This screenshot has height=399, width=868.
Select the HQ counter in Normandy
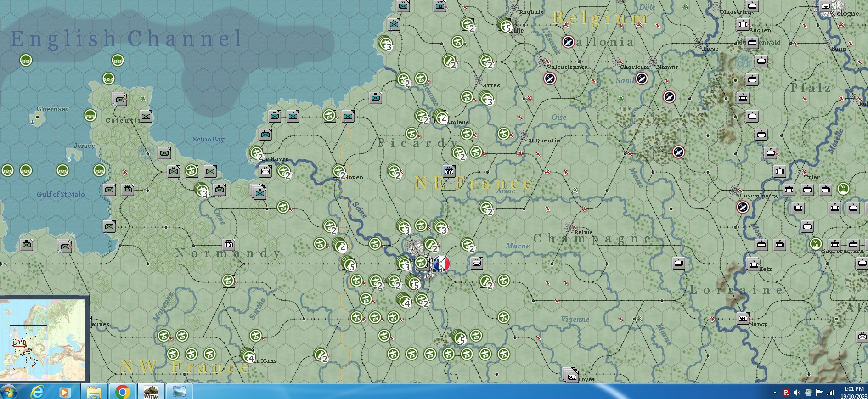229,244
